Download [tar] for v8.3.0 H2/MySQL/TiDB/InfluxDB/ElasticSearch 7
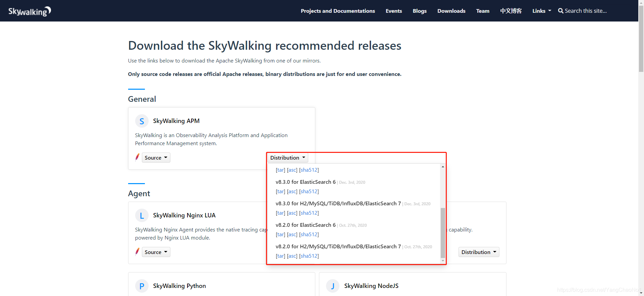 [x=280, y=213]
